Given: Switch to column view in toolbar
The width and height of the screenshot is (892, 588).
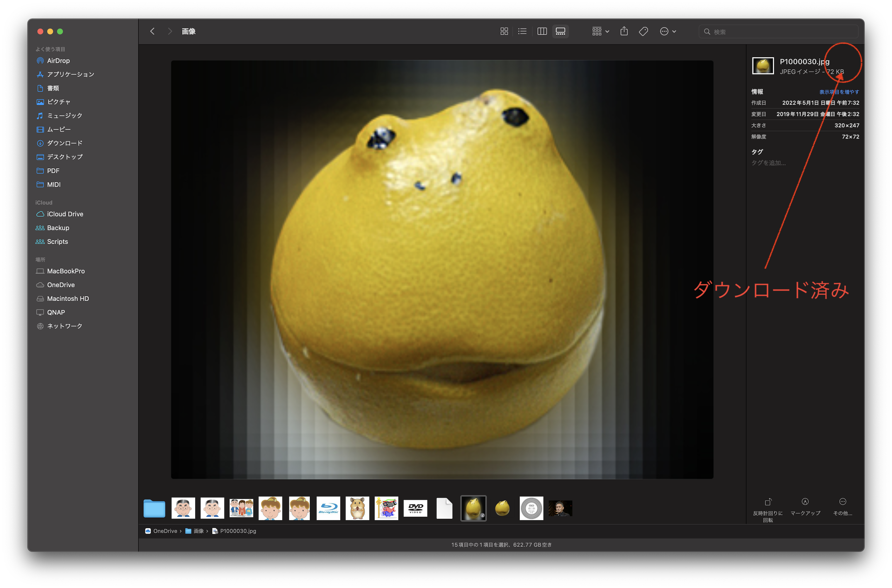Looking at the screenshot, I should pyautogui.click(x=542, y=32).
